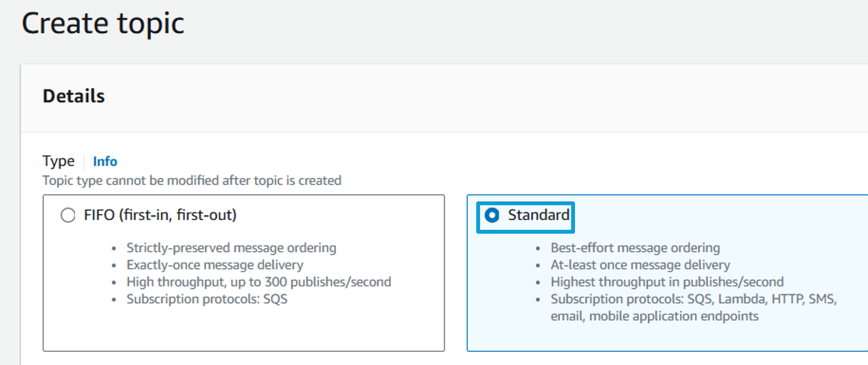The image size is (868, 365).
Task: Click the Subscription protocols: SQS bullet in the FIFO tile
Action: (x=207, y=299)
